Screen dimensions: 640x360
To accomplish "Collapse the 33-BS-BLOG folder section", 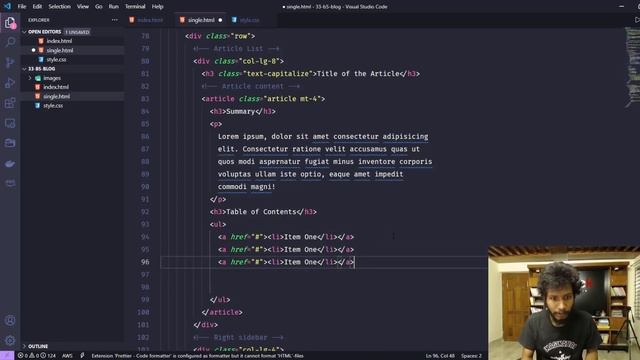I will 24,69.
